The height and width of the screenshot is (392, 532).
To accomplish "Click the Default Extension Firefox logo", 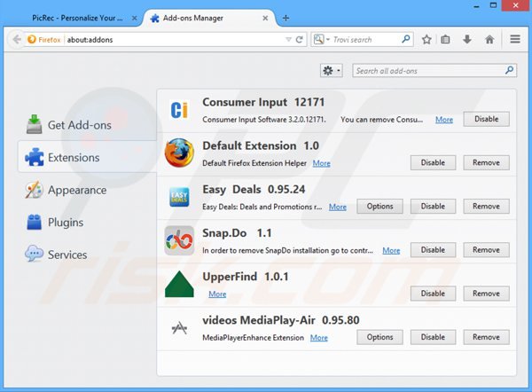I will [179, 153].
